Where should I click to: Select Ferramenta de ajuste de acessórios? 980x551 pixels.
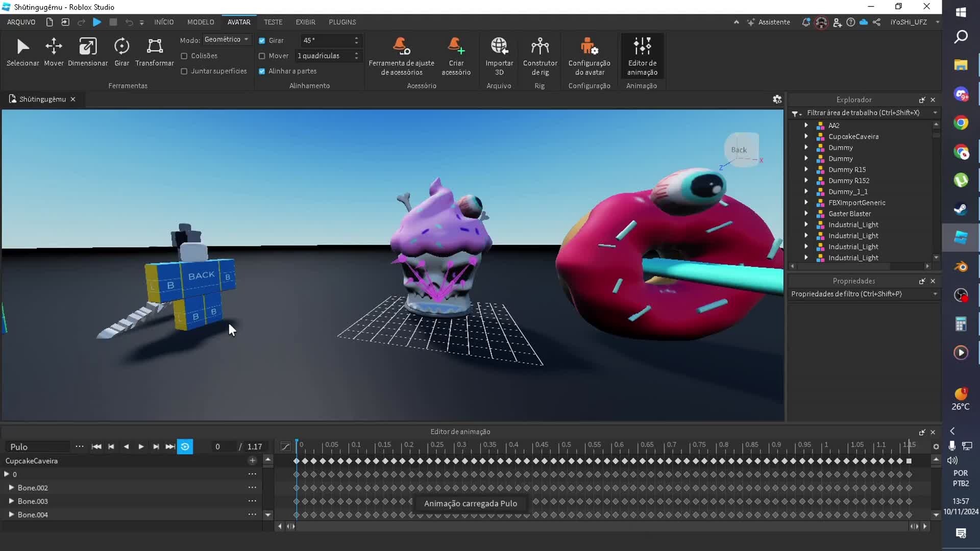401,55
